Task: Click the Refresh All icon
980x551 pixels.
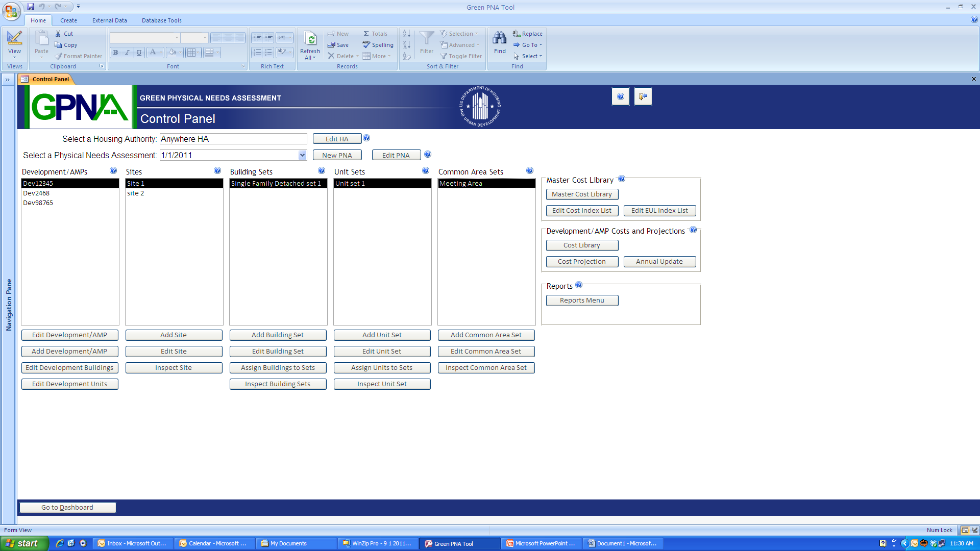Action: pyautogui.click(x=310, y=39)
